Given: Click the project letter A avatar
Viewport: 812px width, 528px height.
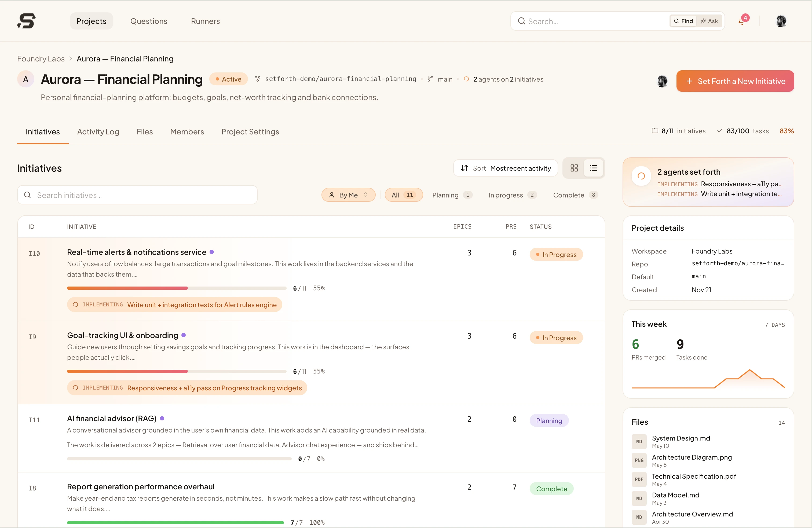Looking at the screenshot, I should coord(25,79).
